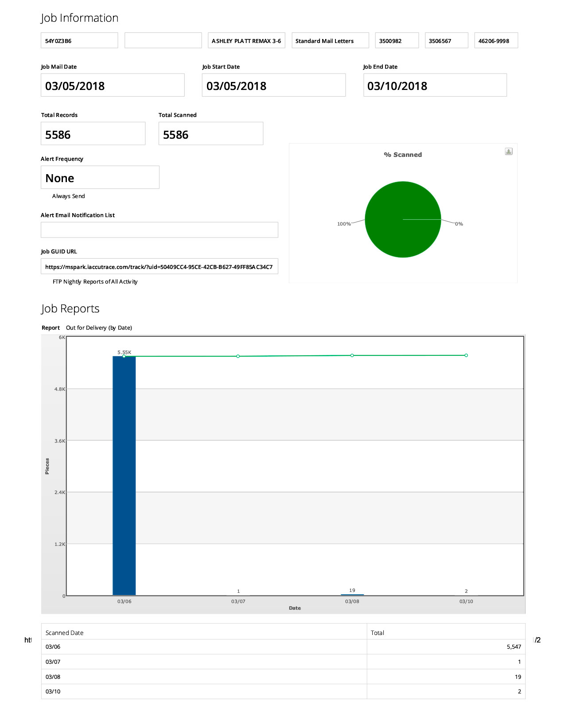Enable FTP Nightly Reports of All Activity
The height and width of the screenshot is (728, 565).
(95, 282)
